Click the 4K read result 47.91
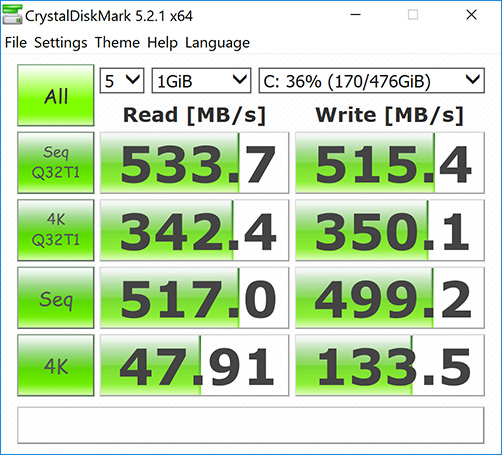The width and height of the screenshot is (502, 455). pyautogui.click(x=194, y=365)
